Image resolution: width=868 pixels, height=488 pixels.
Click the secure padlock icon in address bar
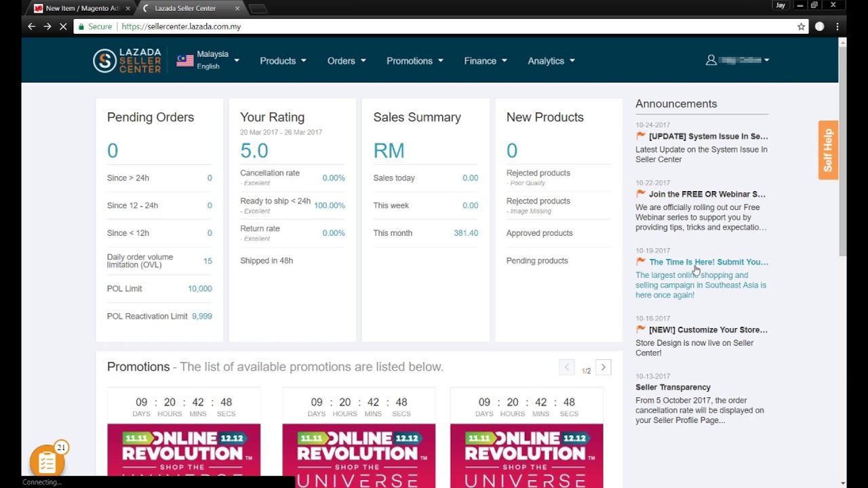point(81,26)
